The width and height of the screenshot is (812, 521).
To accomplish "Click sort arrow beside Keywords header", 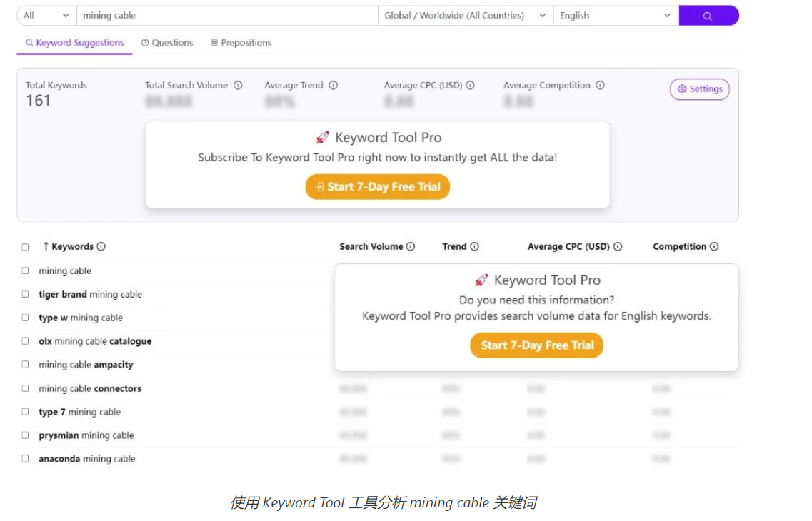I will [x=46, y=246].
